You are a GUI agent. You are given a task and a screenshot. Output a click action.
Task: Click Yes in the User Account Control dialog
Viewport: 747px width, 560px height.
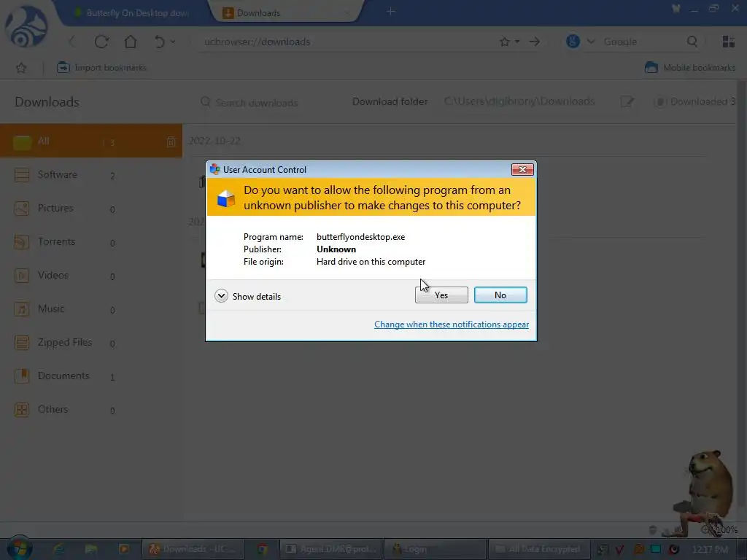pos(441,295)
